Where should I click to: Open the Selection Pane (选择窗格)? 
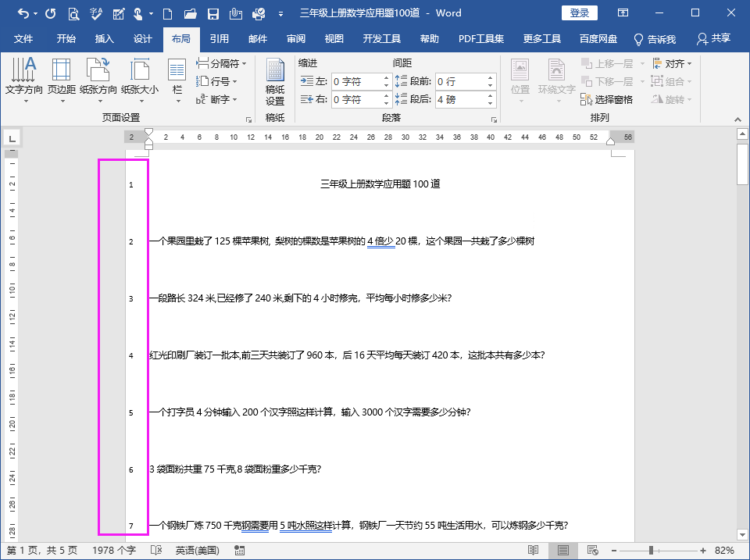(x=606, y=99)
